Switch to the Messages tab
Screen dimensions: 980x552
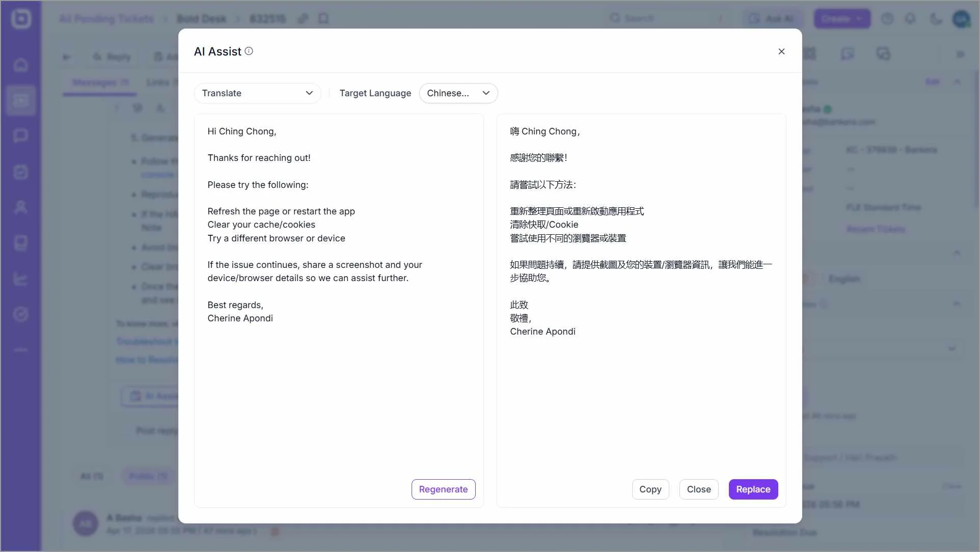100,82
